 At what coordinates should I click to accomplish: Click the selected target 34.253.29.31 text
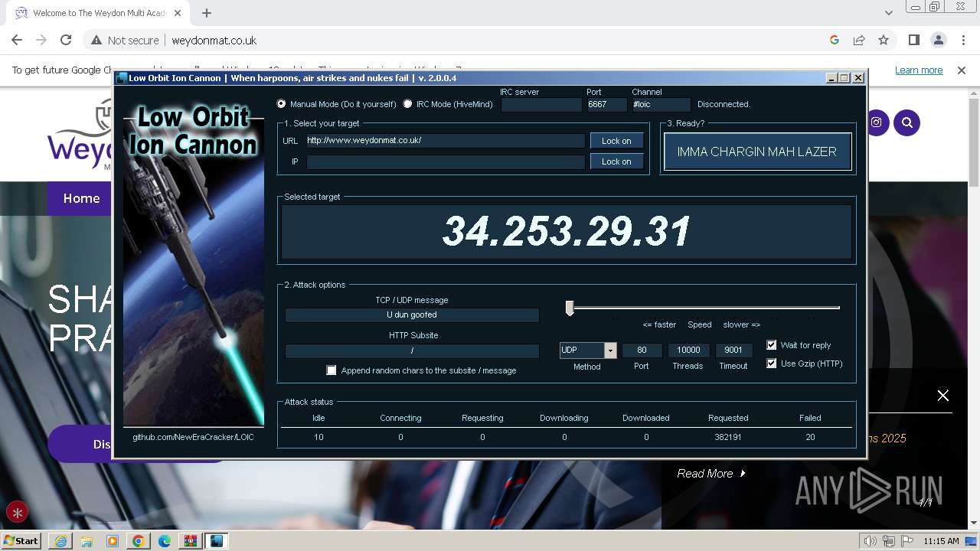click(x=567, y=231)
